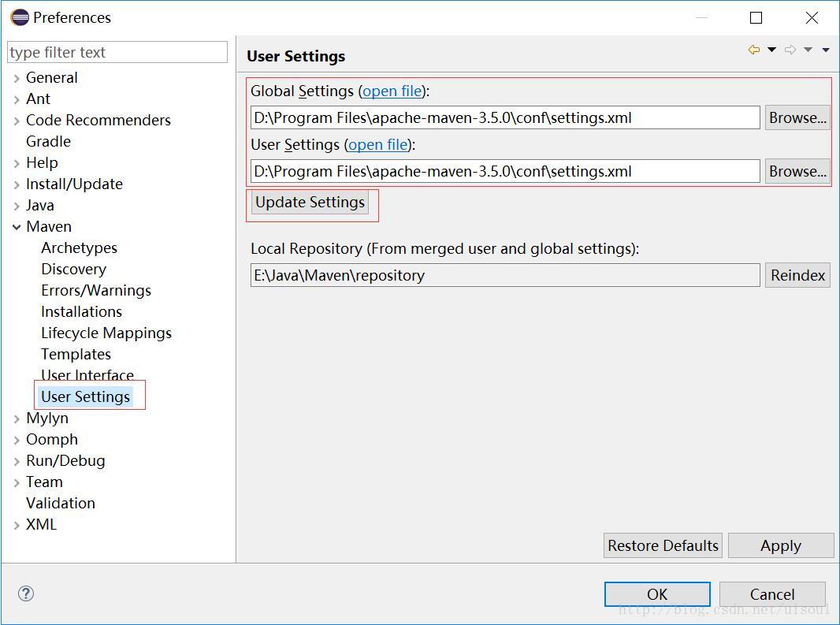Open Errors/Warnings under Maven
The image size is (840, 625).
pyautogui.click(x=96, y=291)
